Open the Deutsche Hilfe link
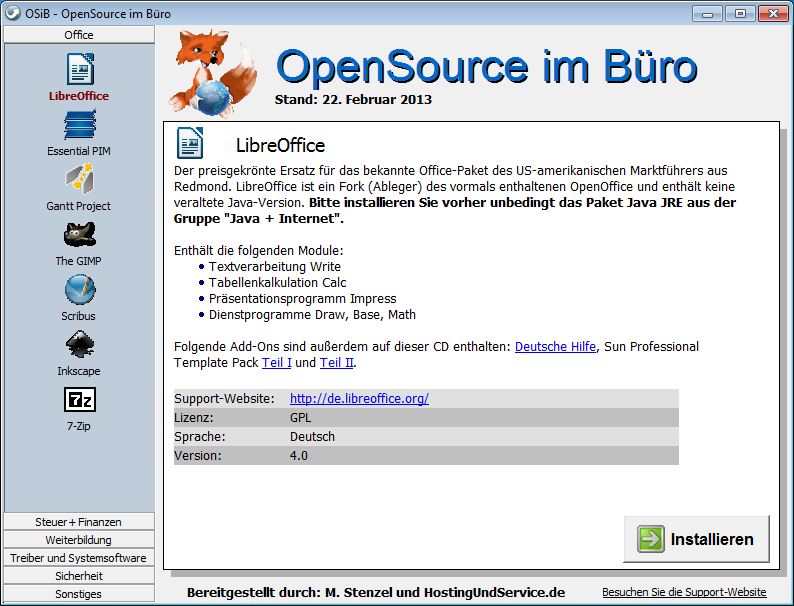The width and height of the screenshot is (794, 606). click(x=555, y=347)
